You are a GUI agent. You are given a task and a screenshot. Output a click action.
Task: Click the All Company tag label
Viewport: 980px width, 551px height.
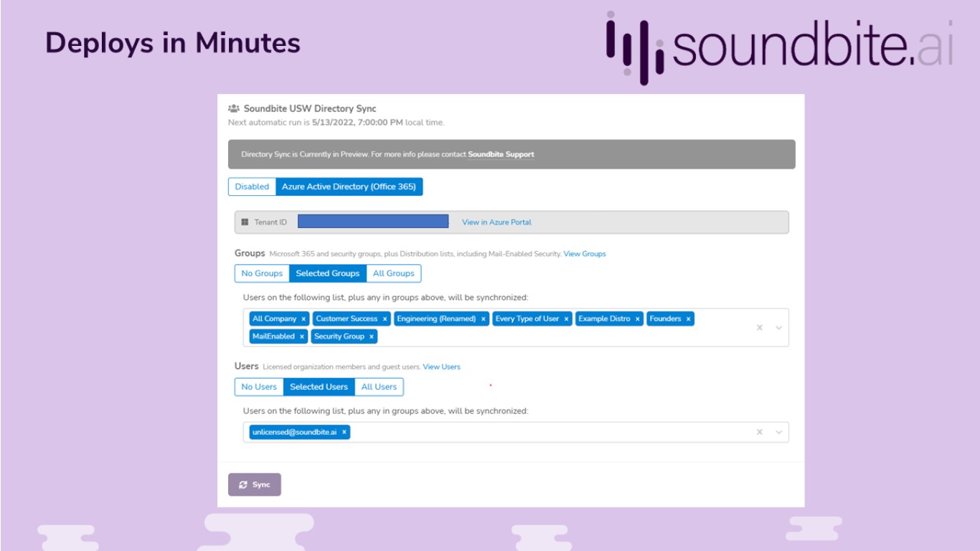coord(274,319)
